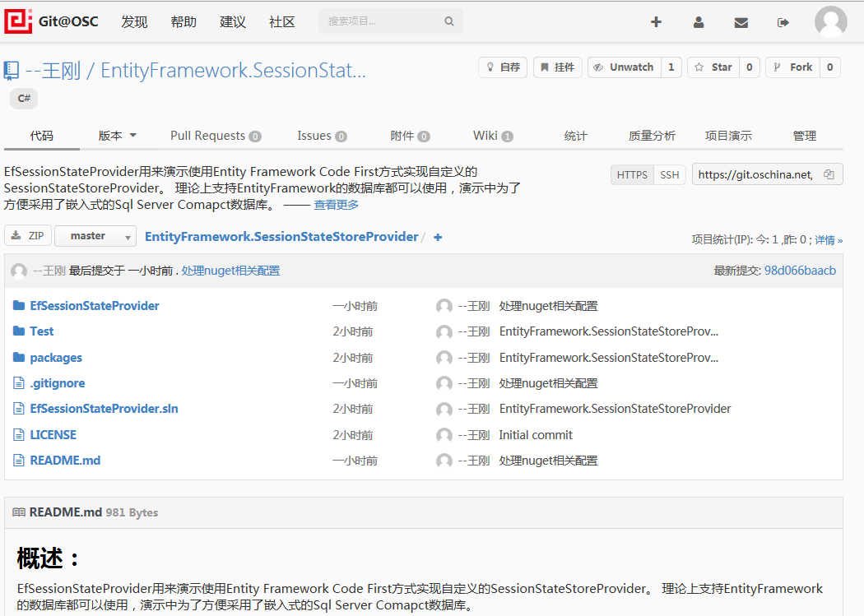Open the 建议 menu
Viewport: 864px width, 616px height.
[x=233, y=22]
